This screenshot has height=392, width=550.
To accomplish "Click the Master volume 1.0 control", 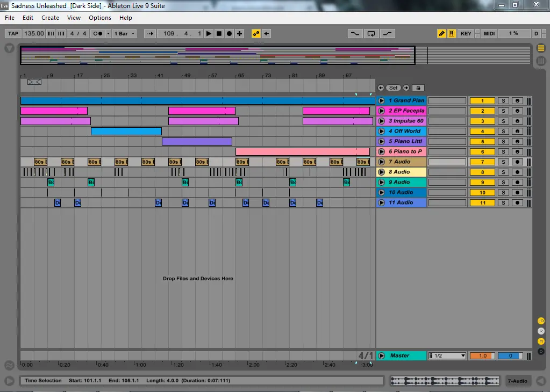I will 482,355.
